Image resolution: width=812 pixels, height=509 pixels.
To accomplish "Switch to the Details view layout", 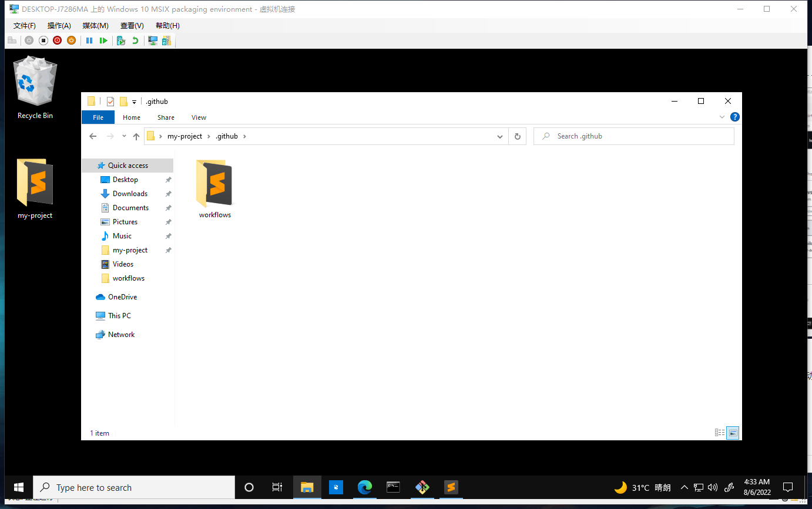I will (x=720, y=433).
